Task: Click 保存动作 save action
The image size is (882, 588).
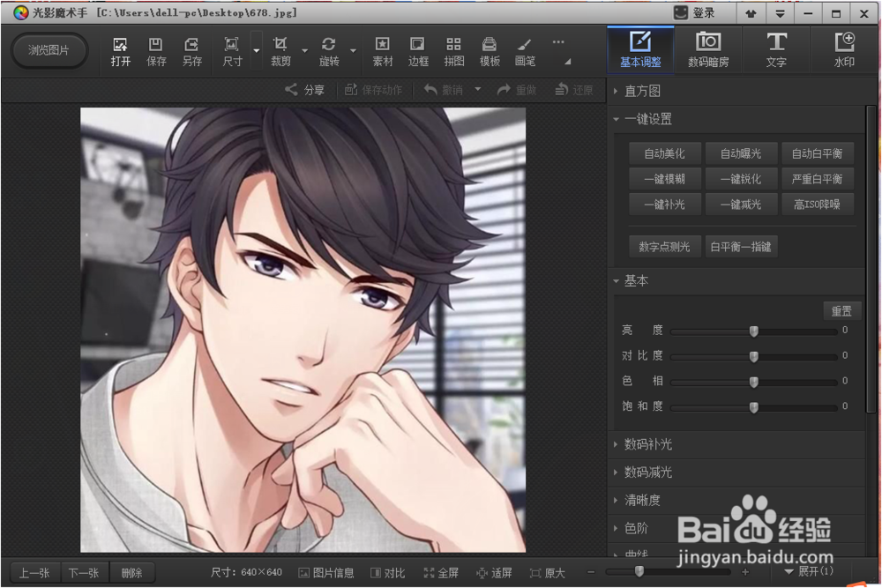Action: point(373,90)
